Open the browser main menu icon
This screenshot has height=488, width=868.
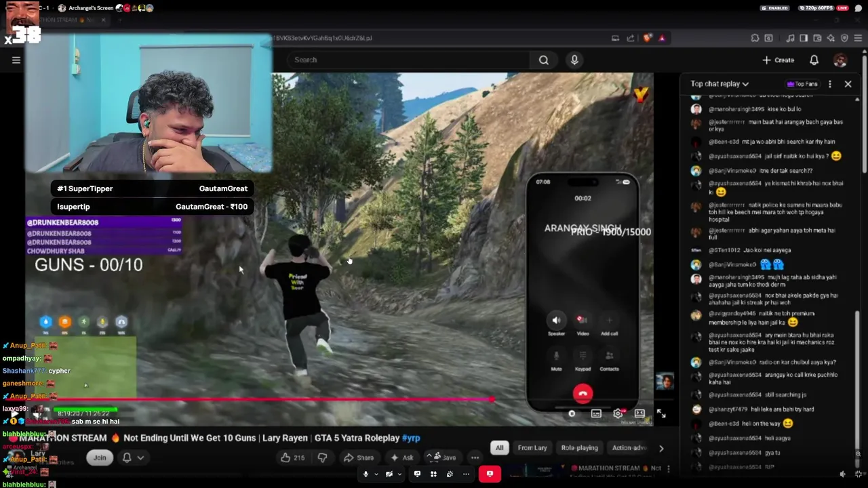859,38
